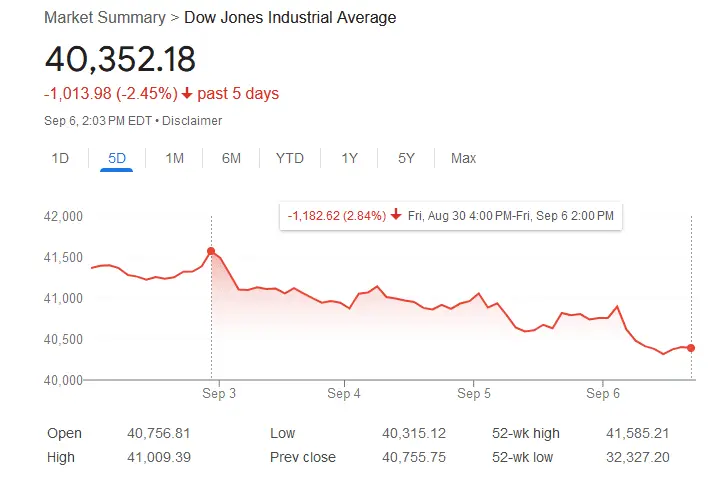Screen dimensions: 715x480
Task: Switch to the 1D time range tab
Action: 60,158
